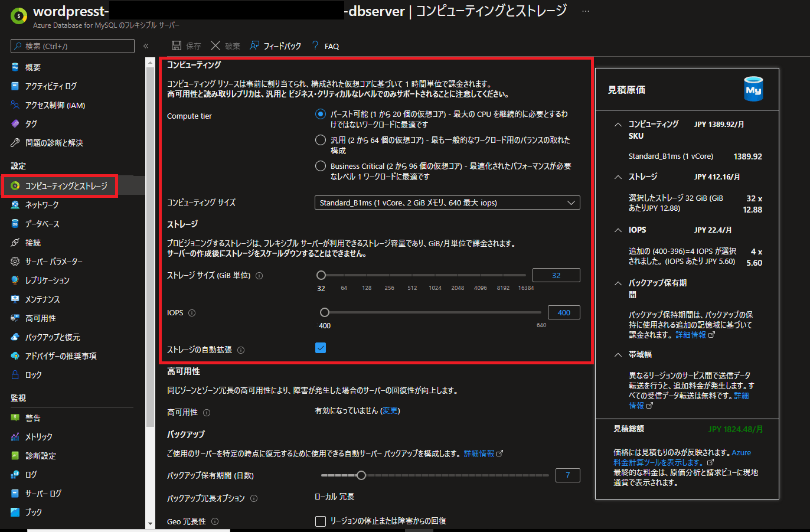Click the IOPS slider handle

point(325,312)
